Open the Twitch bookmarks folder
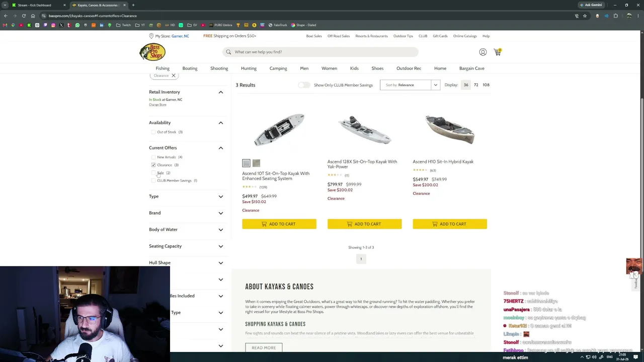This screenshot has height=362, width=644. click(123, 25)
